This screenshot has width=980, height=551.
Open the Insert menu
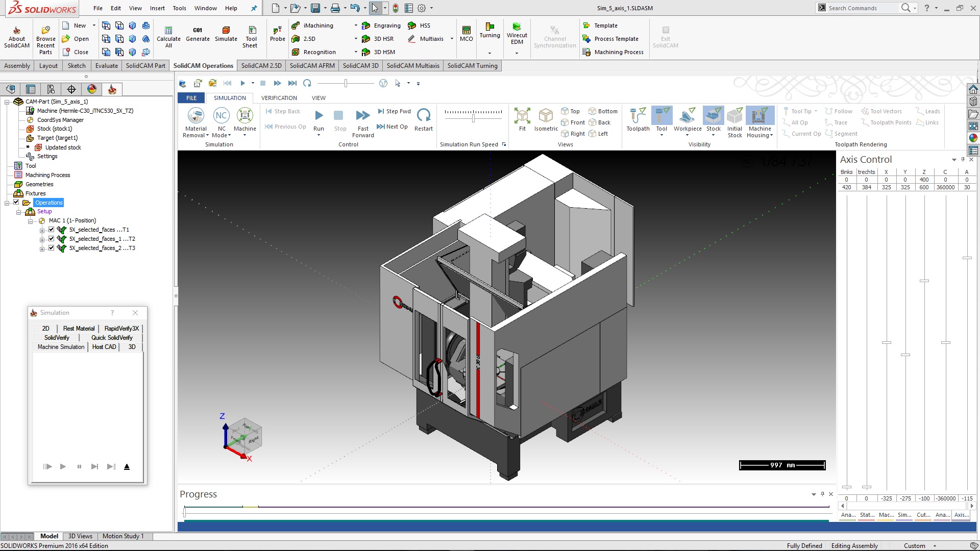(157, 8)
